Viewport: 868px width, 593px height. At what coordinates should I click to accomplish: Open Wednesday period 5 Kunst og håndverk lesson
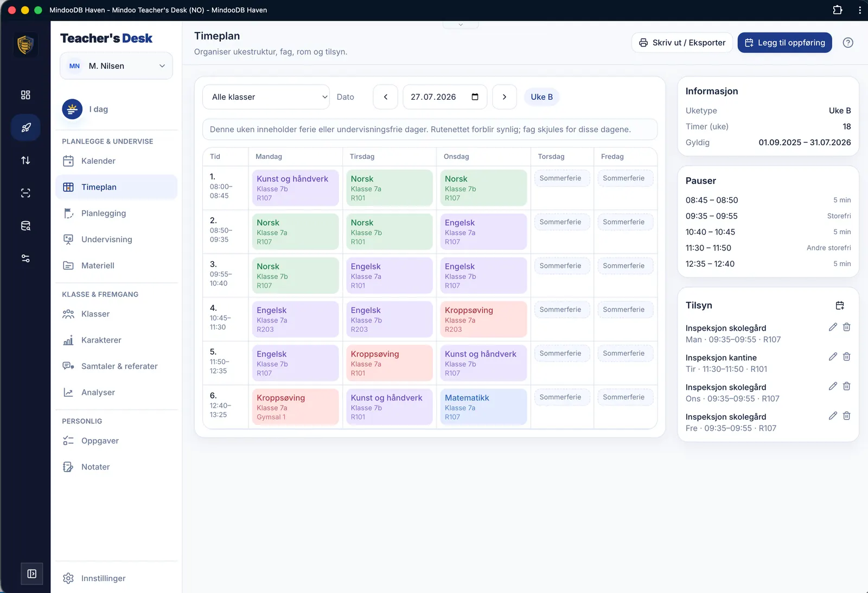click(x=483, y=363)
